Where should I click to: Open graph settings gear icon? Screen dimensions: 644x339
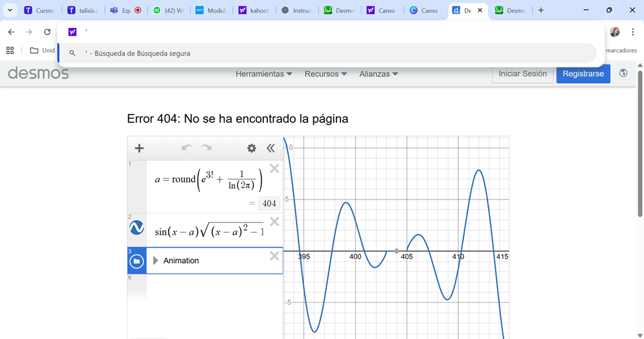[x=252, y=148]
